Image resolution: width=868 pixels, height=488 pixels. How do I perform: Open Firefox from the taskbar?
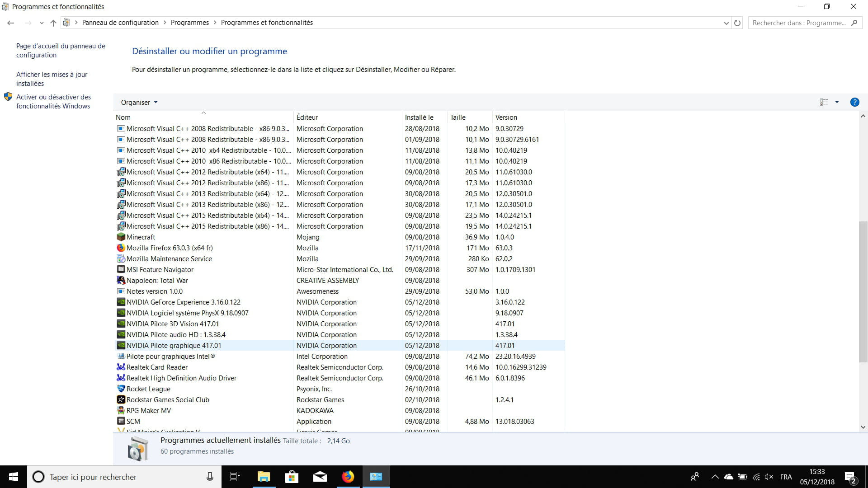tap(348, 477)
